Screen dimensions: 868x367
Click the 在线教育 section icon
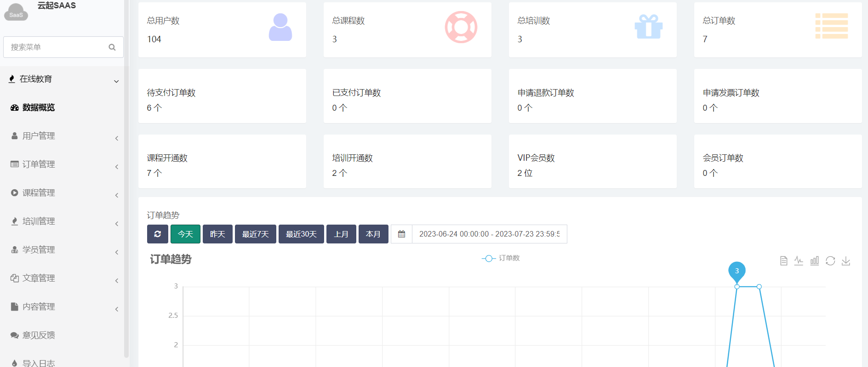point(12,79)
